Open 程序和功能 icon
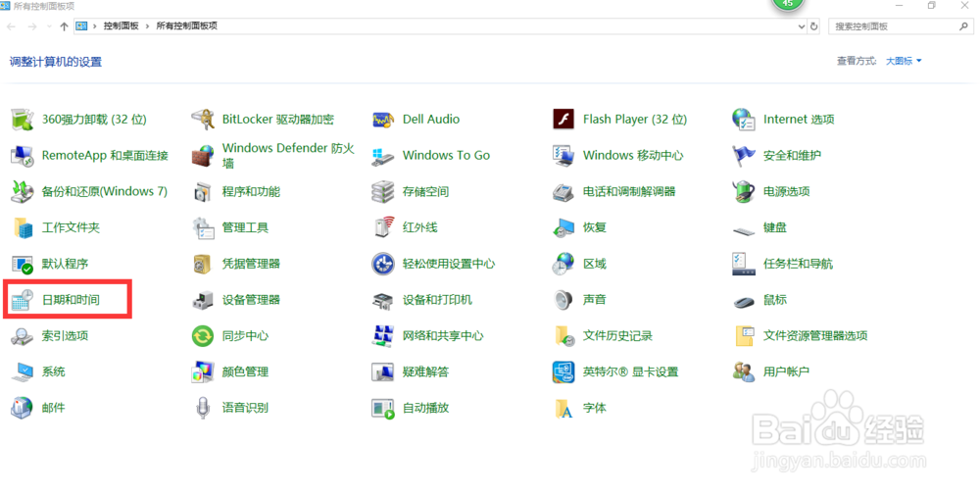This screenshot has height=494, width=980. [203, 191]
